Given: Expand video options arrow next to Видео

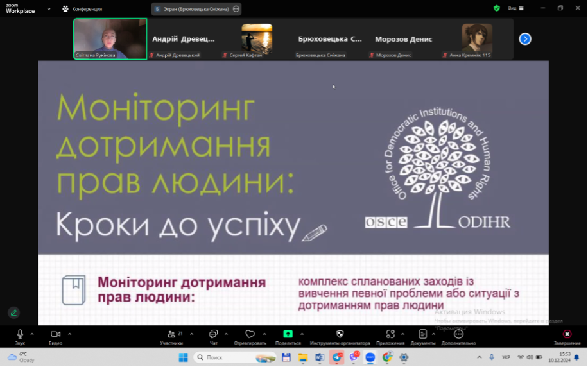Looking at the screenshot, I should click(x=70, y=334).
